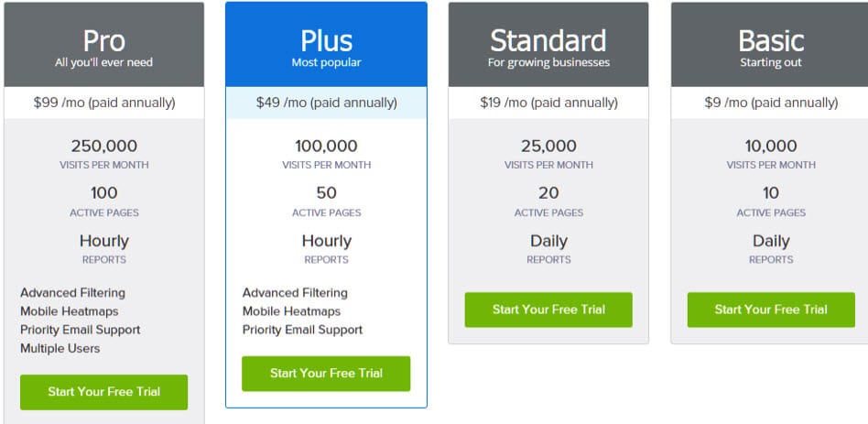Click the Plus plan's Start Your Free Trial
Viewport: 868px width, 424px height.
coord(326,374)
